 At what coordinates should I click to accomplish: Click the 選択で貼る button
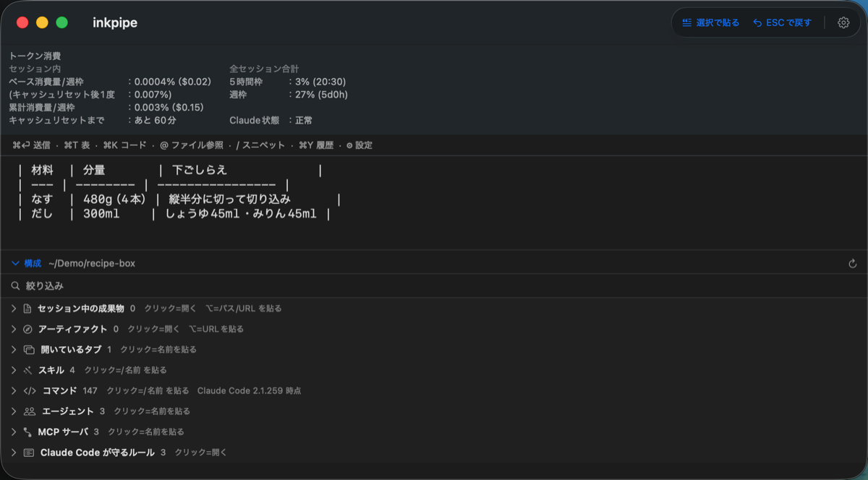coord(710,22)
